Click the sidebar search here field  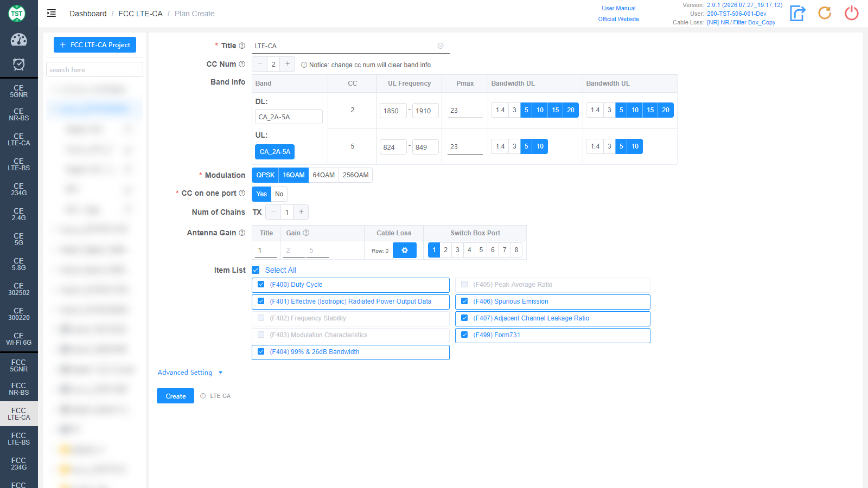[x=94, y=69]
